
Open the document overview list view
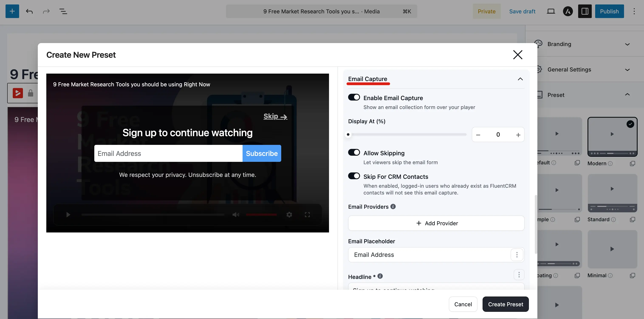tap(63, 11)
